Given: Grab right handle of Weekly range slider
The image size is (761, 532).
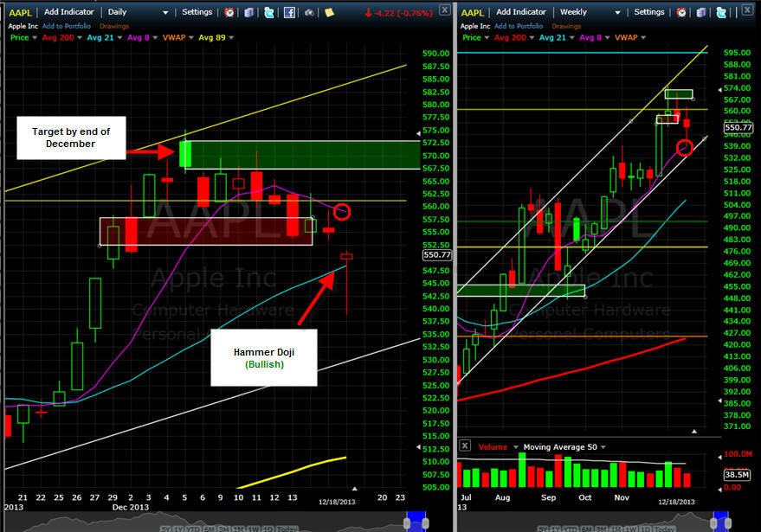Looking at the screenshot, I should coord(727,523).
